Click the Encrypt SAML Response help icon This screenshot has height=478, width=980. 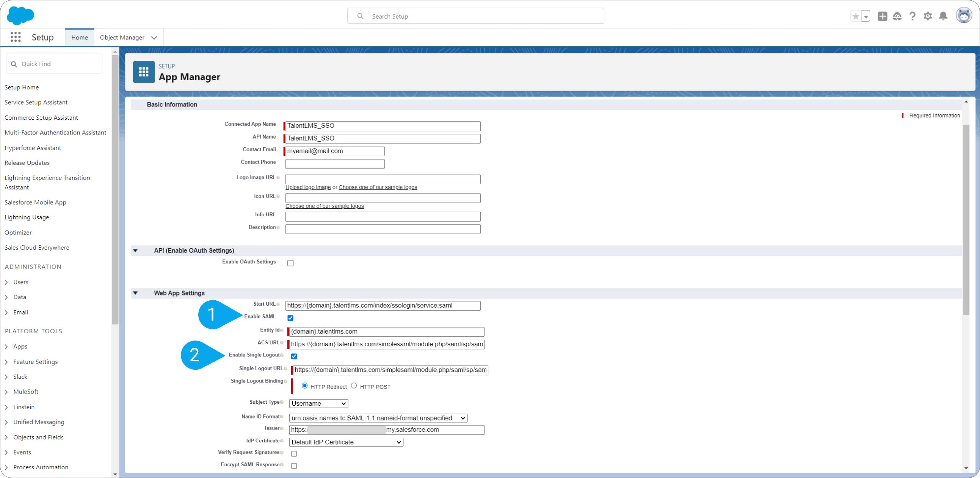(x=282, y=465)
